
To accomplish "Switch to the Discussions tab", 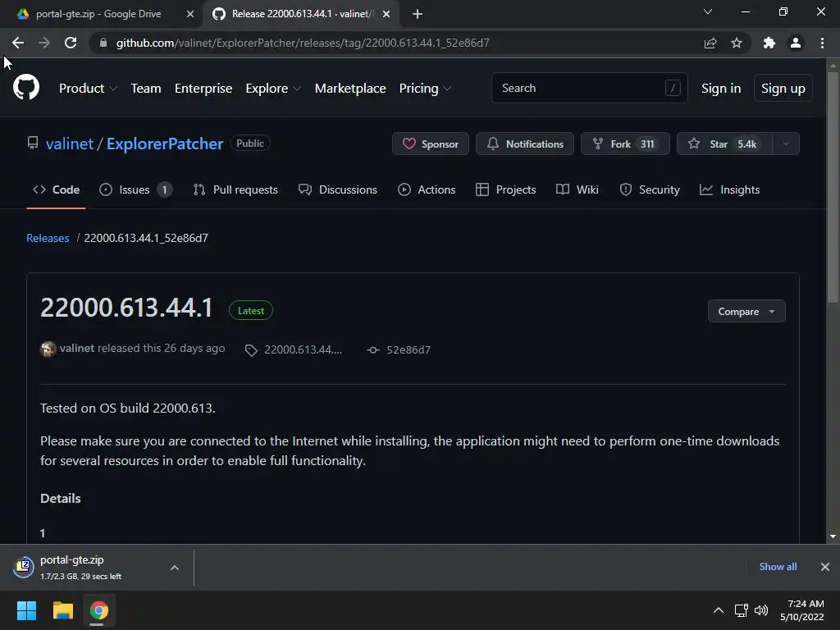I will click(337, 189).
